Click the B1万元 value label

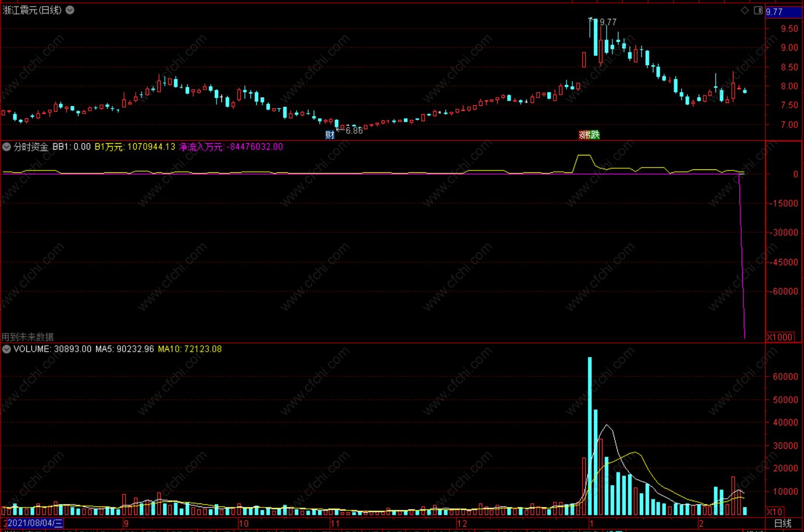(x=135, y=147)
